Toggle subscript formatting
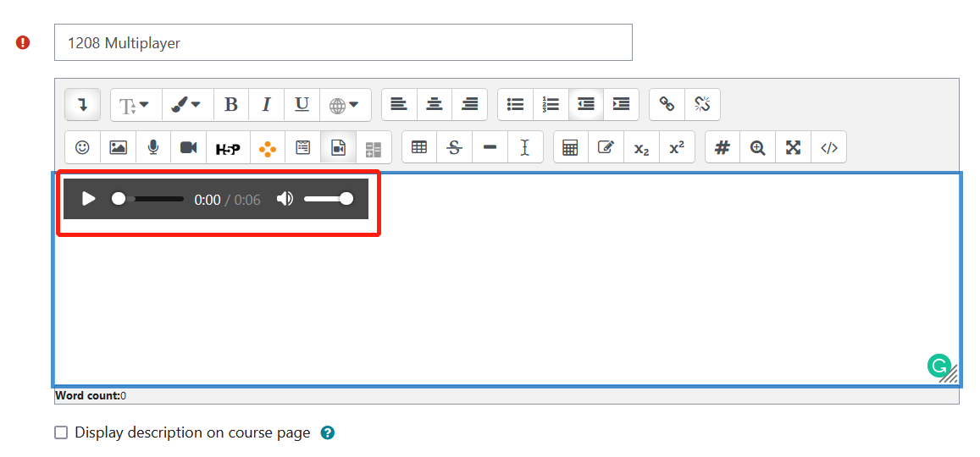Viewport: 980px width, 457px height. point(641,147)
